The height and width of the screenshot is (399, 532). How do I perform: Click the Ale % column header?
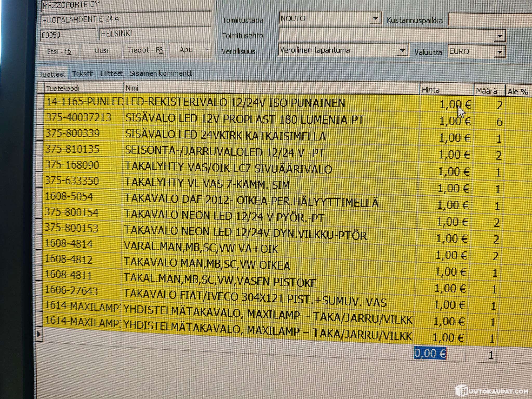click(x=519, y=91)
